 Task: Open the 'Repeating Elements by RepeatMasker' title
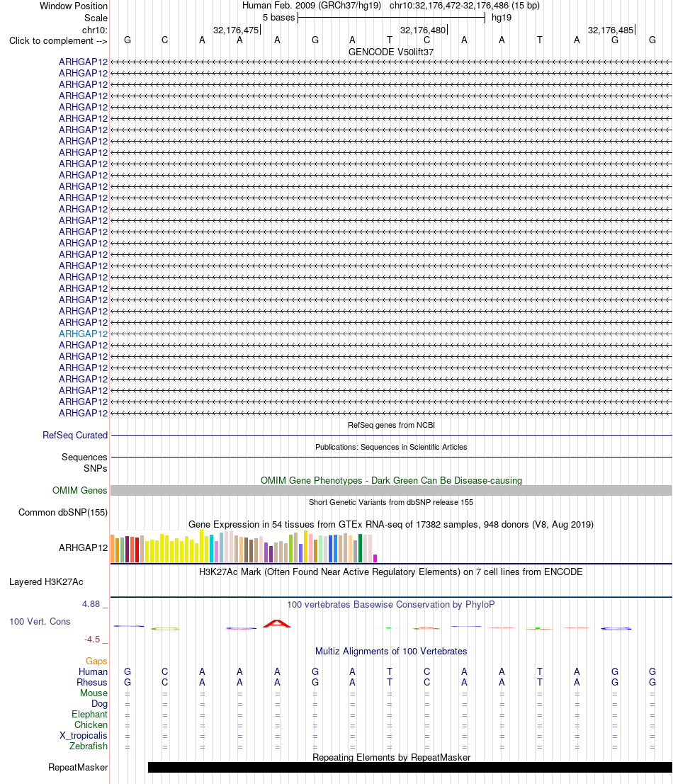[x=391, y=758]
